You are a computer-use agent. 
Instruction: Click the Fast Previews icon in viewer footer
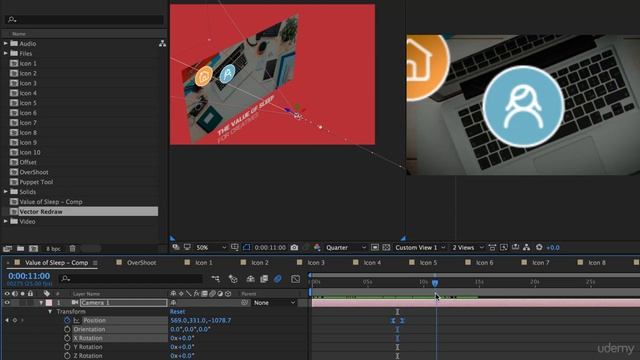[504, 247]
